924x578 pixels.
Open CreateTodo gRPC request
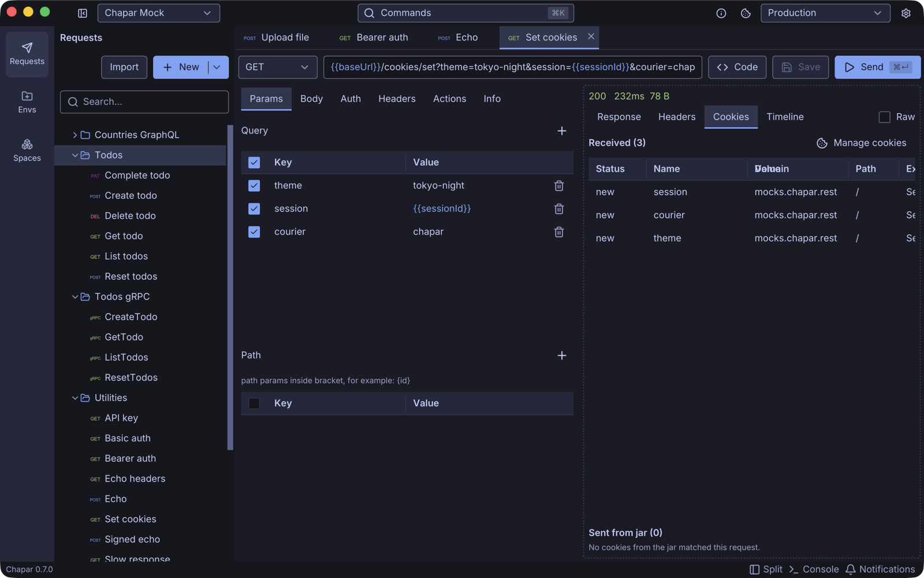click(x=140, y=317)
